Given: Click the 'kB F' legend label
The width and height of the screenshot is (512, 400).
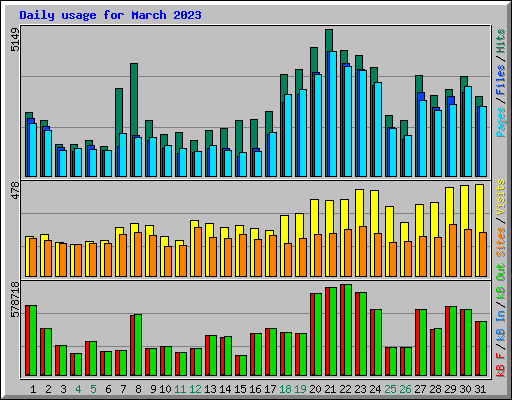Looking at the screenshot, I should coord(500,364).
